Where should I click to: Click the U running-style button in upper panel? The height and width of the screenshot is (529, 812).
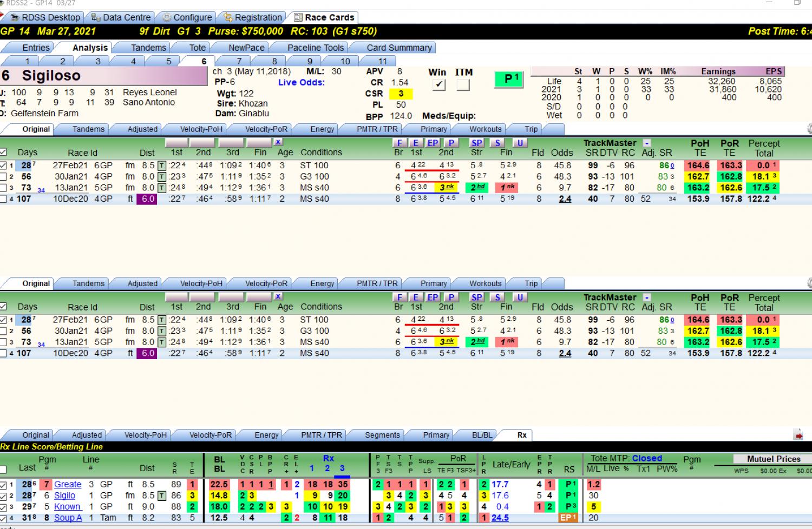520,143
